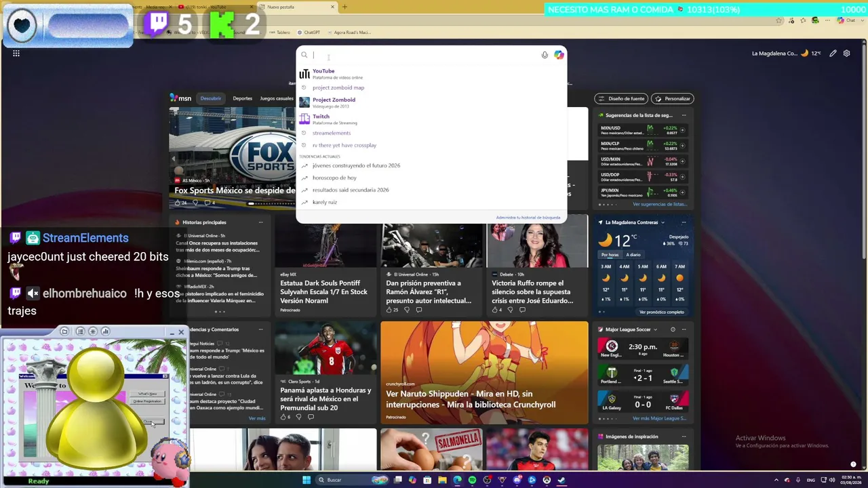The width and height of the screenshot is (868, 488).
Task: Expand Major League Soccer league dropdown
Action: pyautogui.click(x=655, y=329)
